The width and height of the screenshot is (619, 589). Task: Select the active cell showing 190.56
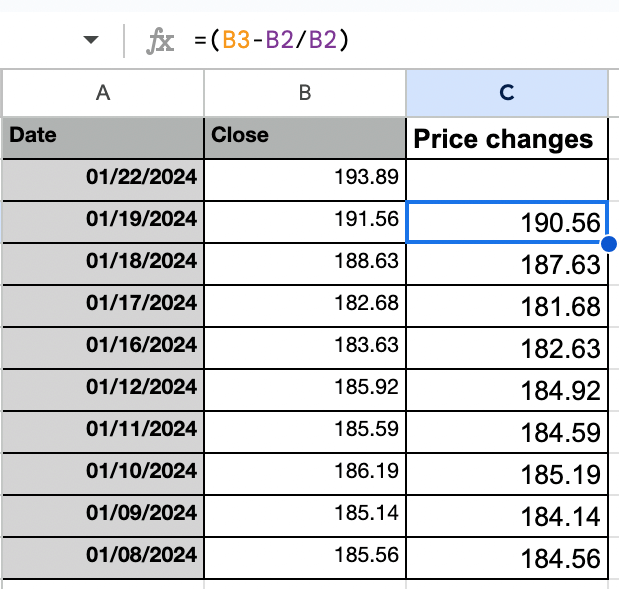coord(507,222)
